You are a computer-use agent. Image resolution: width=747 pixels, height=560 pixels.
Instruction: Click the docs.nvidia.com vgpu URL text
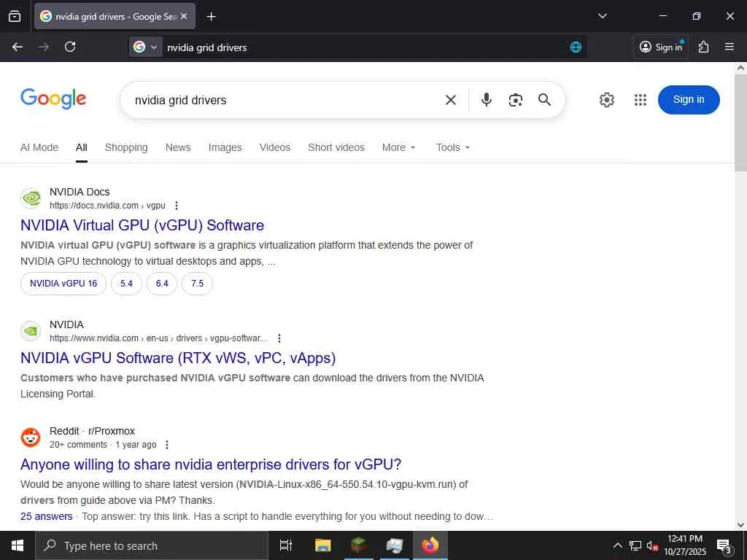click(x=107, y=205)
